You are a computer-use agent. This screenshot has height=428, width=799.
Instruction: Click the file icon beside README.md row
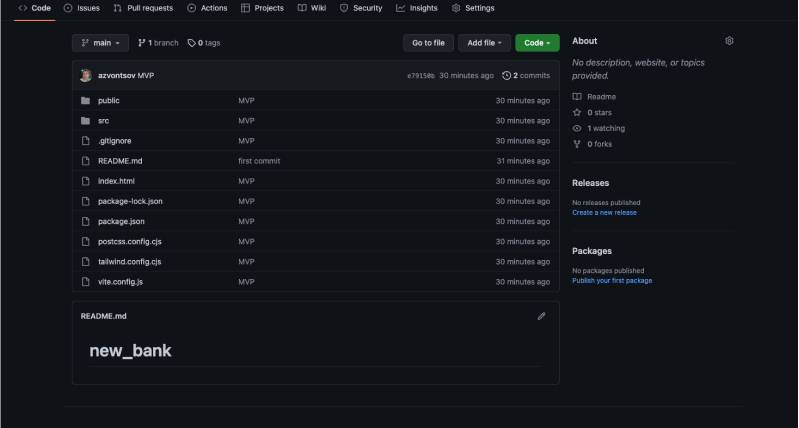(86, 161)
